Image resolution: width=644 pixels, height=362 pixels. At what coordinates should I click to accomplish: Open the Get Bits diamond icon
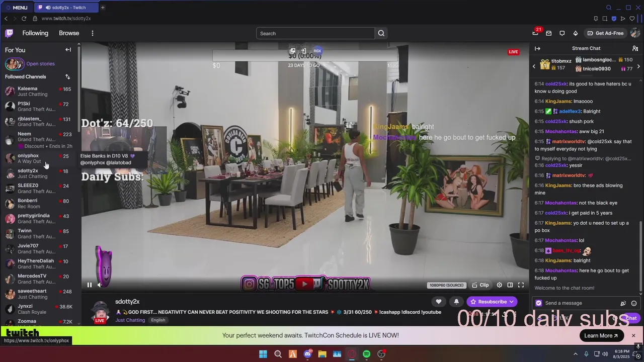(x=576, y=33)
